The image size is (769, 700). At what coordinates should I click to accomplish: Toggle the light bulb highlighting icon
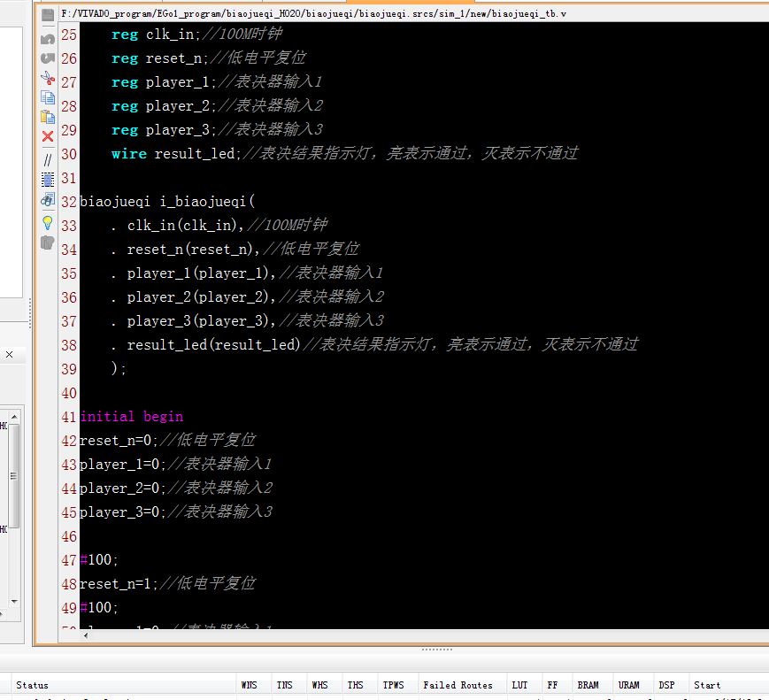47,222
